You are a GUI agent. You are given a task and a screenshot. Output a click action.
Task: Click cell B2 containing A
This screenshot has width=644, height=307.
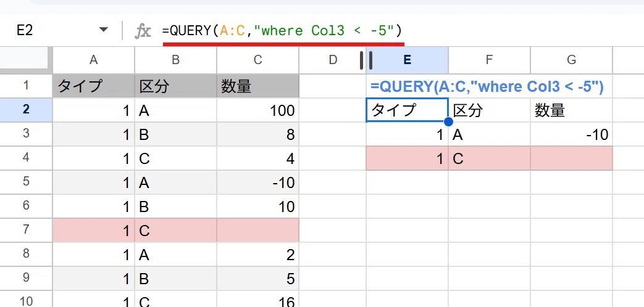tap(176, 110)
